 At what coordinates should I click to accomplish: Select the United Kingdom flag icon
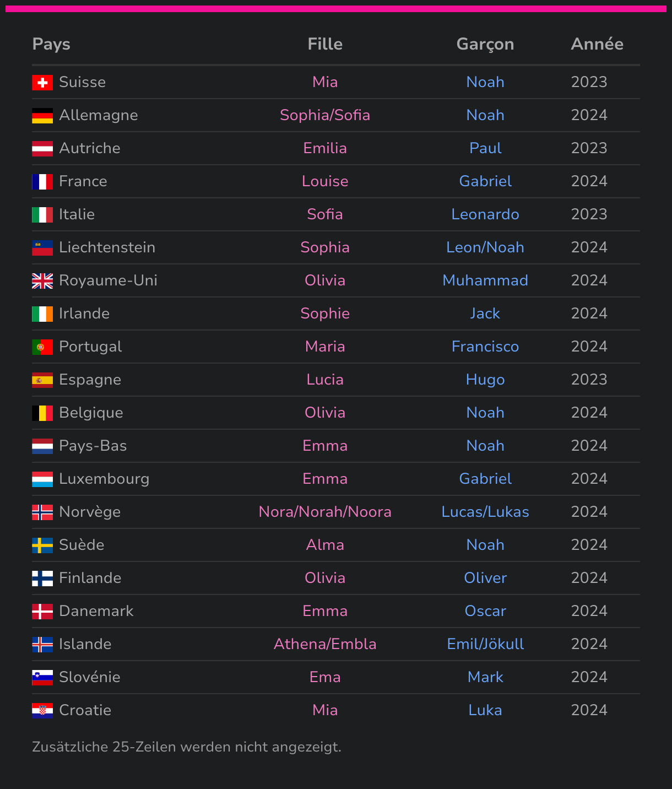[42, 281]
